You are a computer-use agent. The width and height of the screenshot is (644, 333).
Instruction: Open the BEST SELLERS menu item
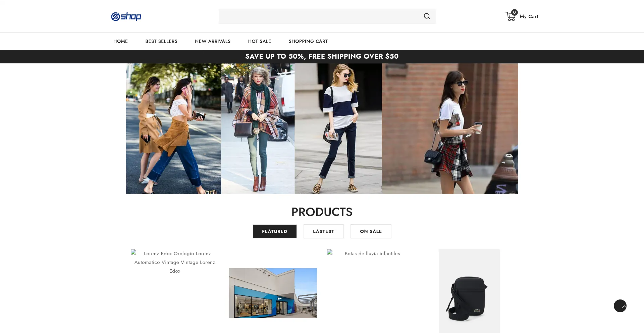pyautogui.click(x=161, y=41)
